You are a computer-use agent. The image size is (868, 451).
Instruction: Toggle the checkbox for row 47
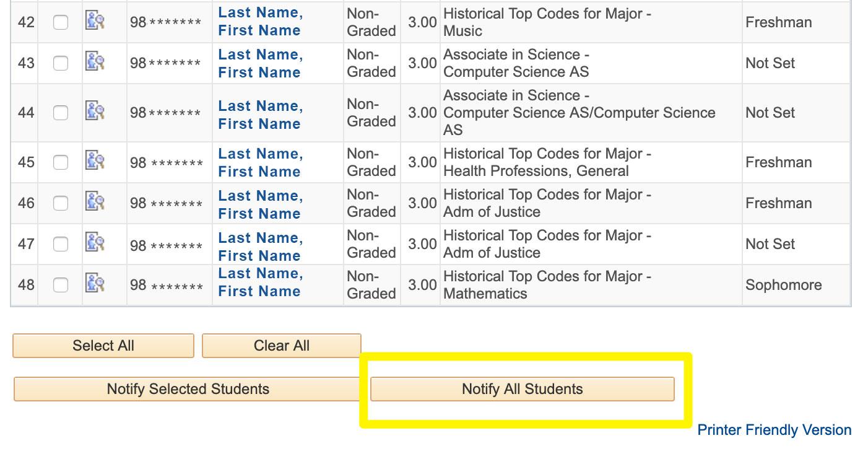[61, 244]
